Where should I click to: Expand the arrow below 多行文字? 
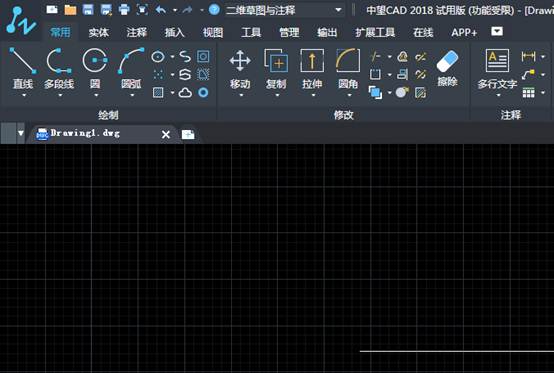[498, 95]
